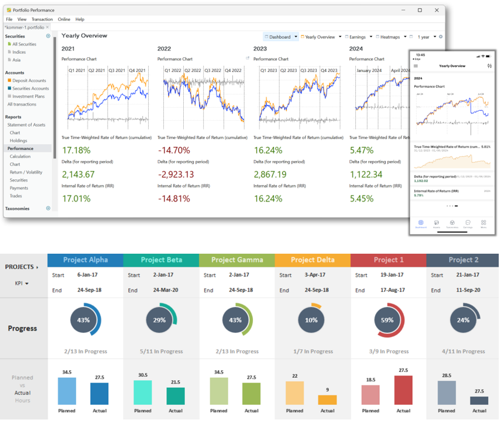Tap the Taxonomies icon in mobile bottom bar
This screenshot has height=423, width=504.
452,223
